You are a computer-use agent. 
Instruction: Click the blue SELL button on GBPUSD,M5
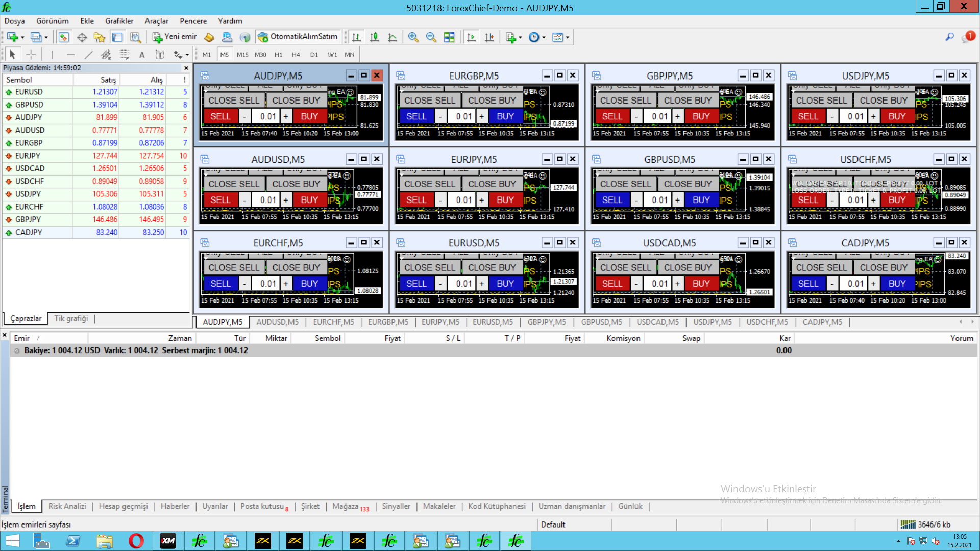611,200
